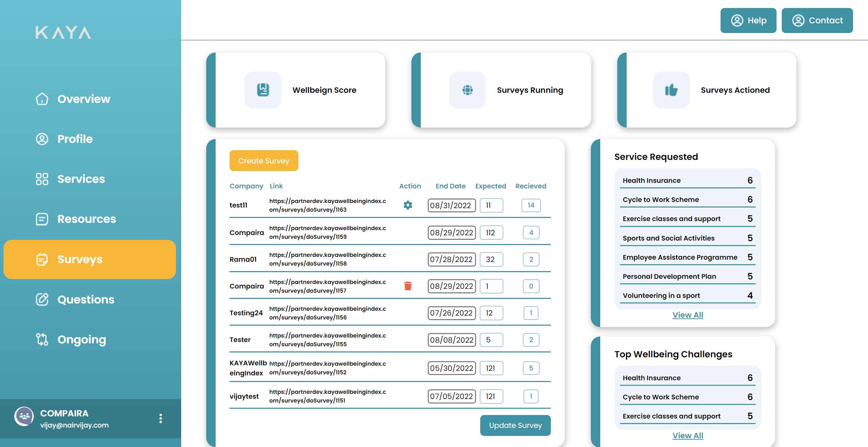Click the Personal Development Plan row
Screen dimensions: 868x447
coord(688,276)
